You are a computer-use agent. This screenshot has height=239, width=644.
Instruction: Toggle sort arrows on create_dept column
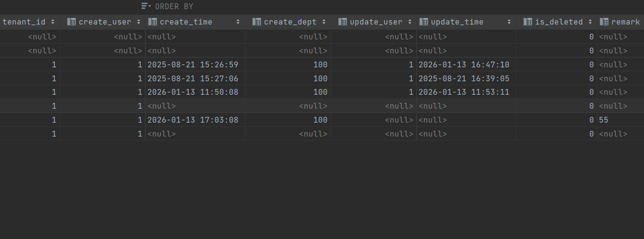tap(324, 22)
